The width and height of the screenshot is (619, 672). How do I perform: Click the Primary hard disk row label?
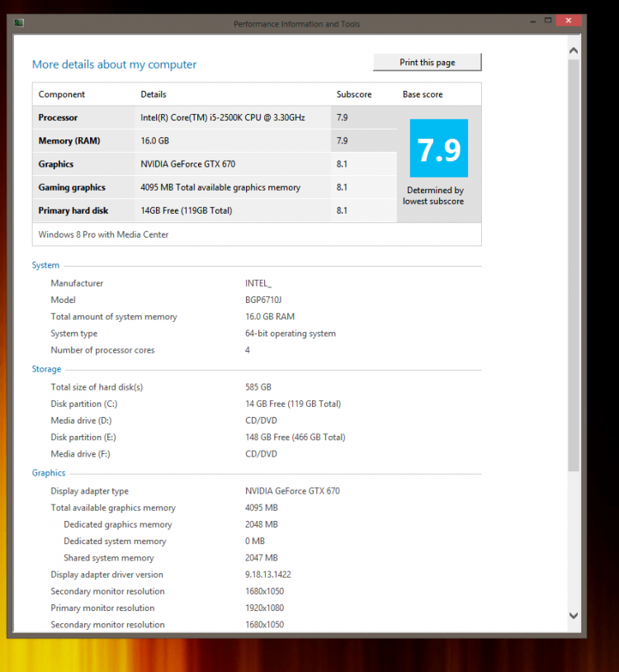click(73, 211)
